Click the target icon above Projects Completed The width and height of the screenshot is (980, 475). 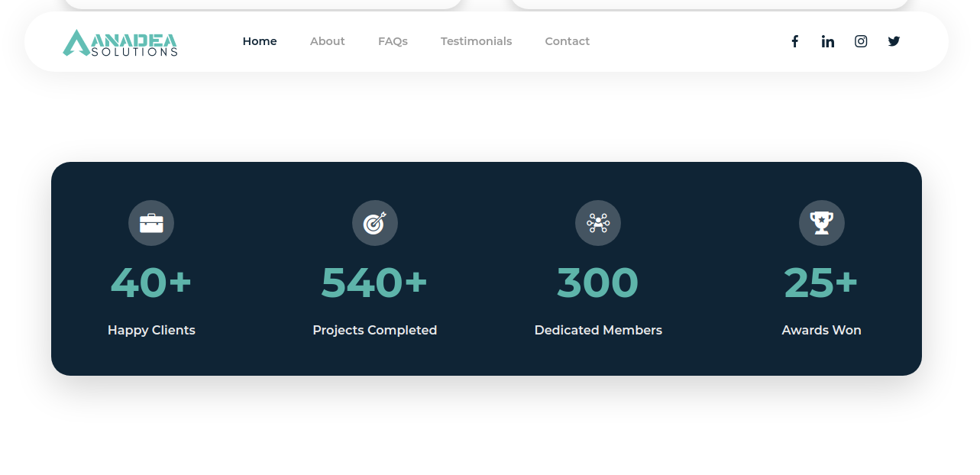click(x=375, y=223)
